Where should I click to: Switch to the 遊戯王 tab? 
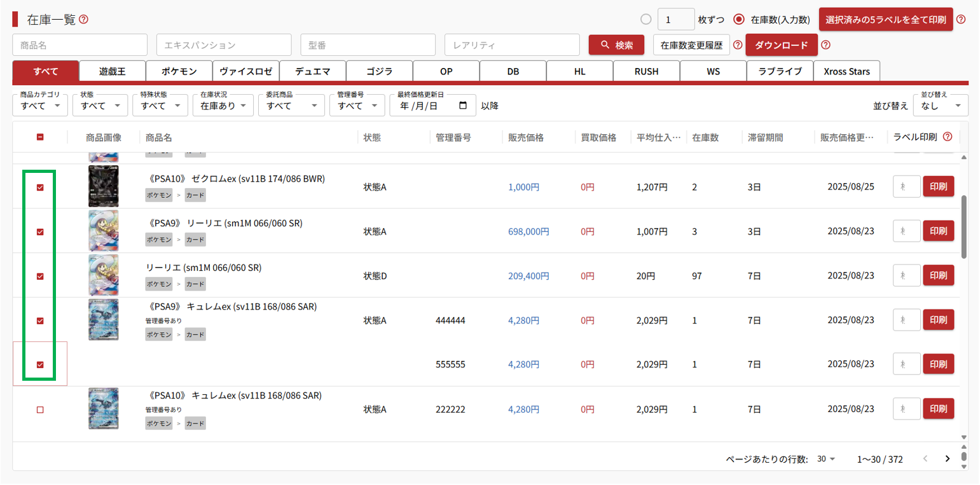click(112, 71)
